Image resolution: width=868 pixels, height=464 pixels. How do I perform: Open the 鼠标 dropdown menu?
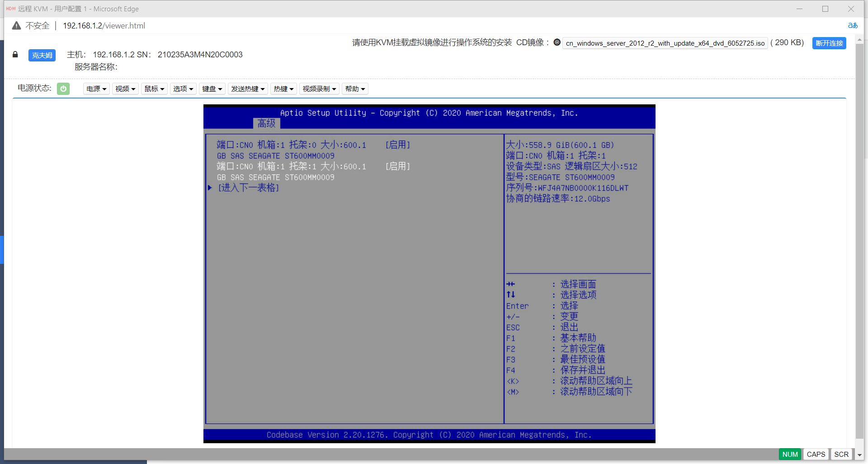click(x=154, y=89)
